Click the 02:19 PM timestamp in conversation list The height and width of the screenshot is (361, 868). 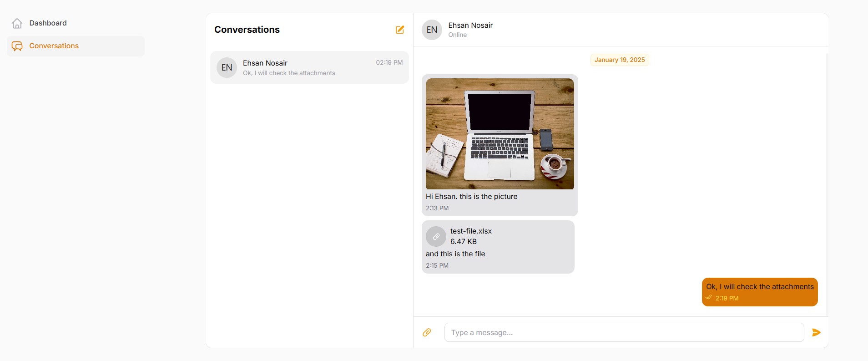[x=389, y=62]
